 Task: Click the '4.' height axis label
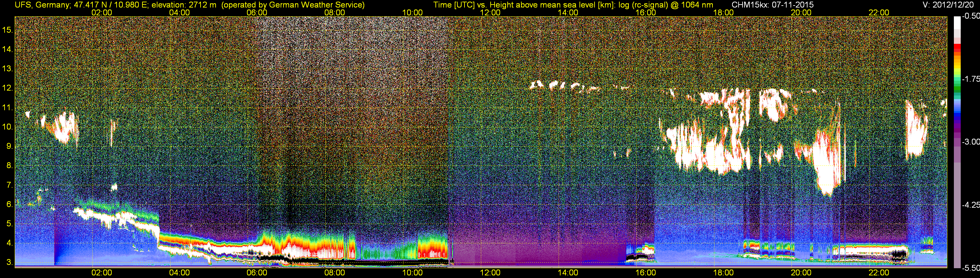pos(10,243)
